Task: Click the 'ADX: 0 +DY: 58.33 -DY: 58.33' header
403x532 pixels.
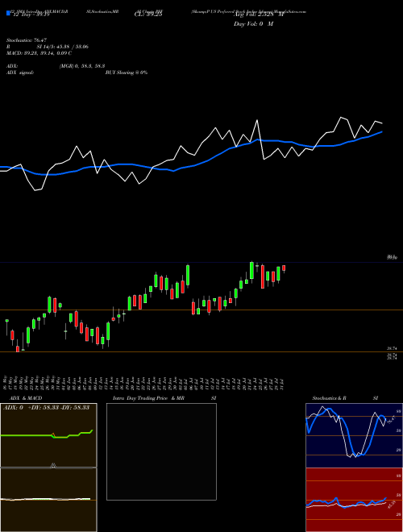Action: point(46,407)
